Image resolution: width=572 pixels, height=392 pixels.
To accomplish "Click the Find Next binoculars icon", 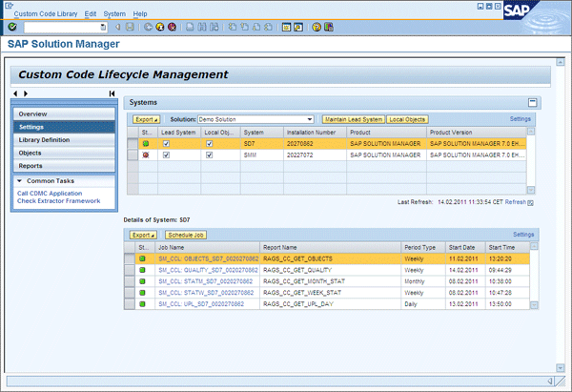I will pyautogui.click(x=214, y=27).
